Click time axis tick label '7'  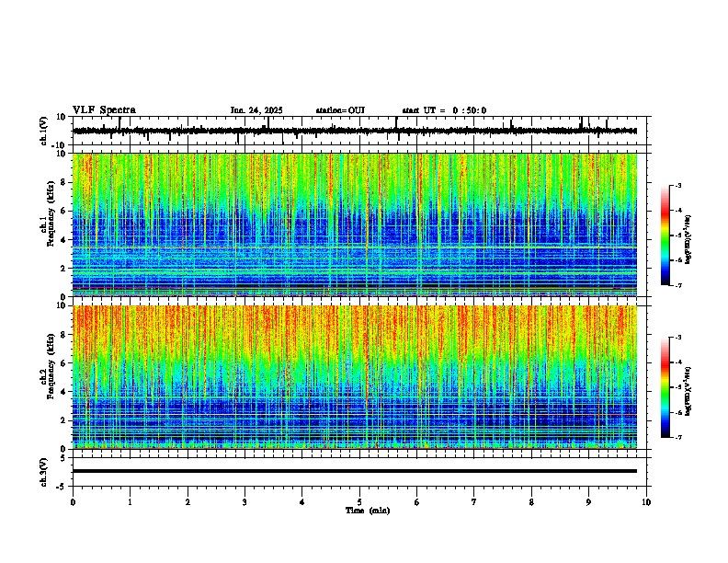pyautogui.click(x=474, y=502)
